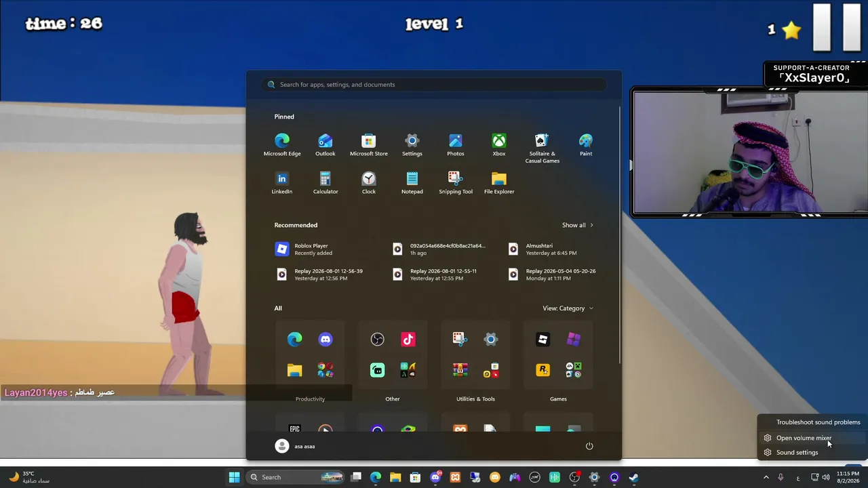Open TikTok in the Other category
The image size is (868, 488).
(408, 339)
